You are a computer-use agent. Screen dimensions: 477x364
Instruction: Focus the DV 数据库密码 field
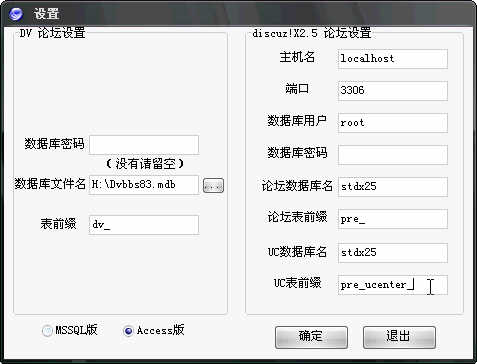coord(144,144)
